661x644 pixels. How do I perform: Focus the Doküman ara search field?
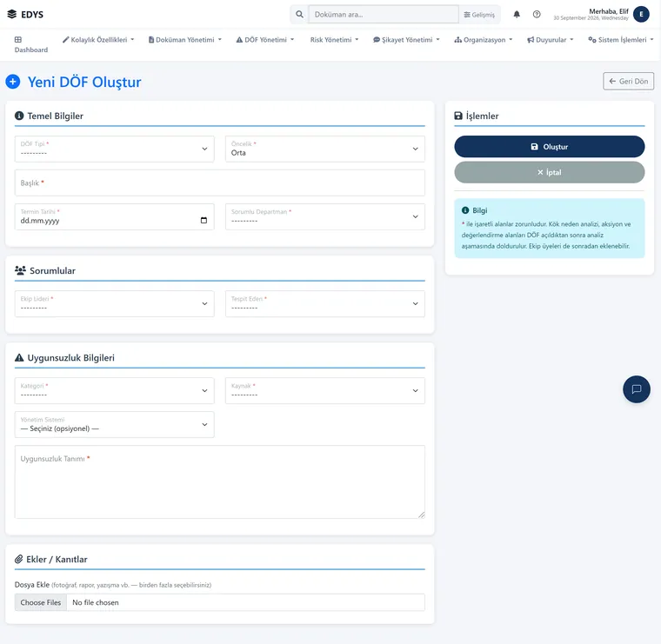tap(384, 14)
